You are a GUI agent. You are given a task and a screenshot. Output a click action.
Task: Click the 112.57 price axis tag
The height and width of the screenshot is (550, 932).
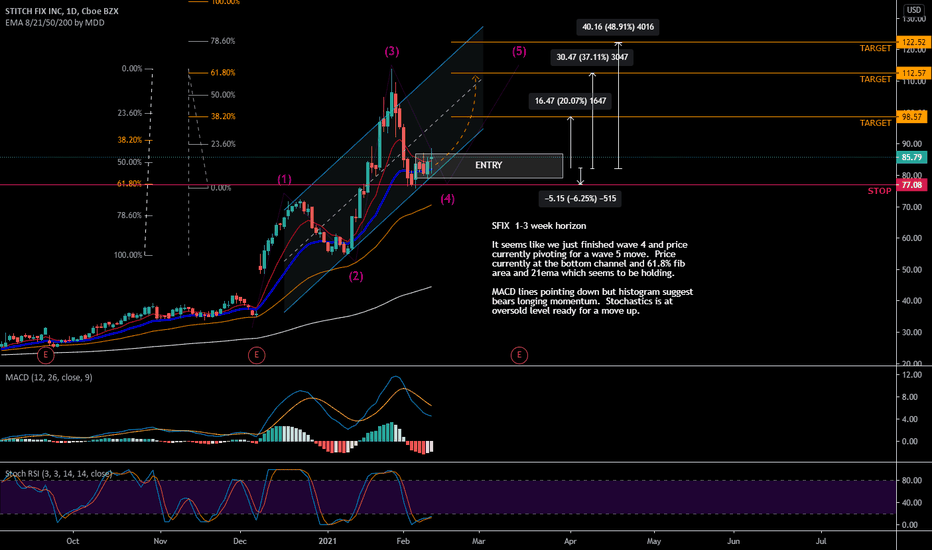(x=912, y=73)
